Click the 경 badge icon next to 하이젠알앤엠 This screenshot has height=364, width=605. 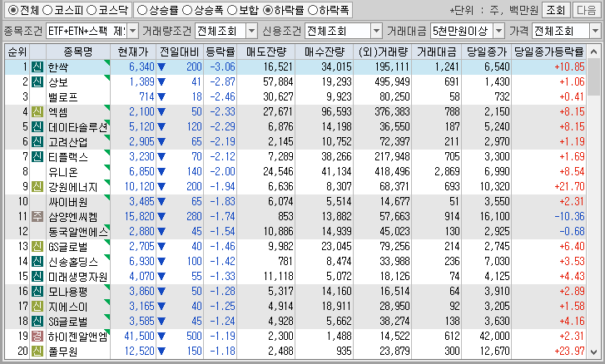coord(37,337)
